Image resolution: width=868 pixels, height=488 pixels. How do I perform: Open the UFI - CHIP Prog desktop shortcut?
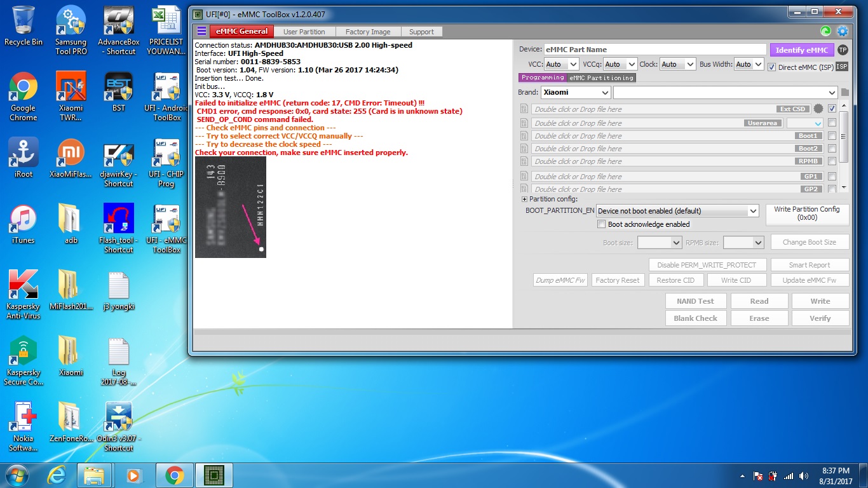(166, 163)
